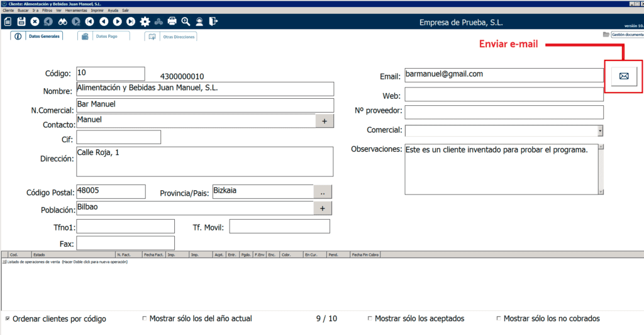Click the plus button beside Contacto
This screenshot has height=335, width=644.
point(324,121)
